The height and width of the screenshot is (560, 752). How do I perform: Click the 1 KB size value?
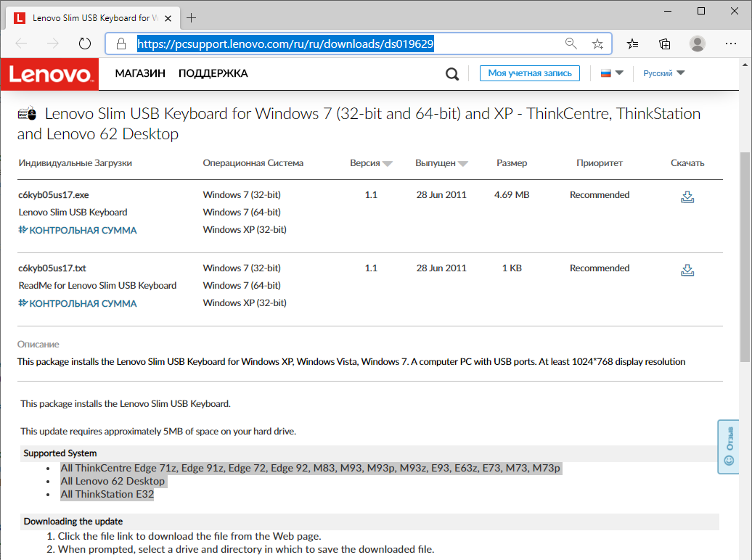click(x=512, y=268)
